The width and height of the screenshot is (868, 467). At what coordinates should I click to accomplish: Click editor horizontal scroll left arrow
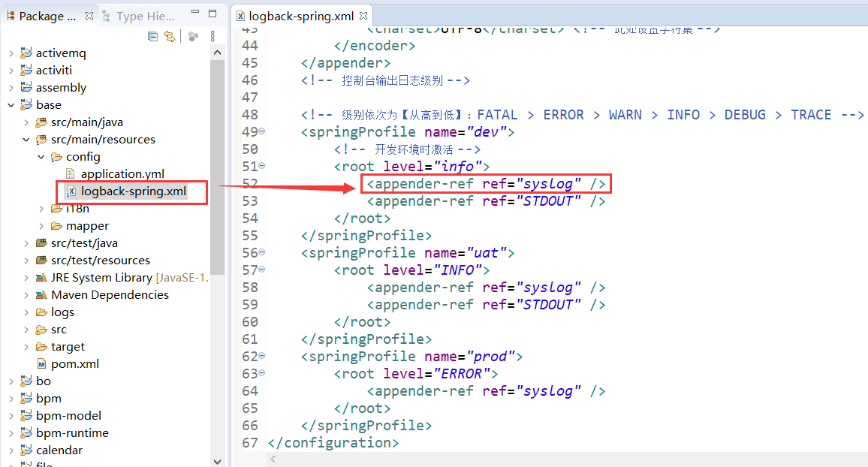click(273, 459)
